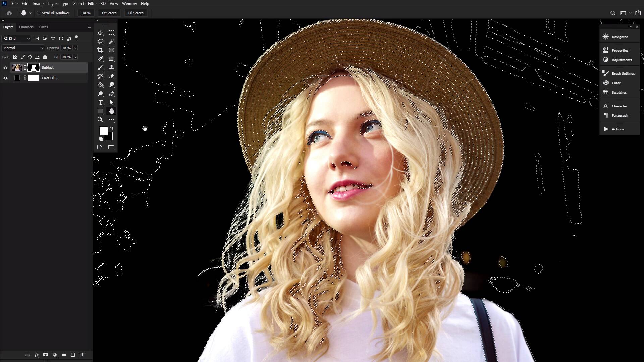
Task: Select the Zoom tool in toolbar
Action: point(100,120)
